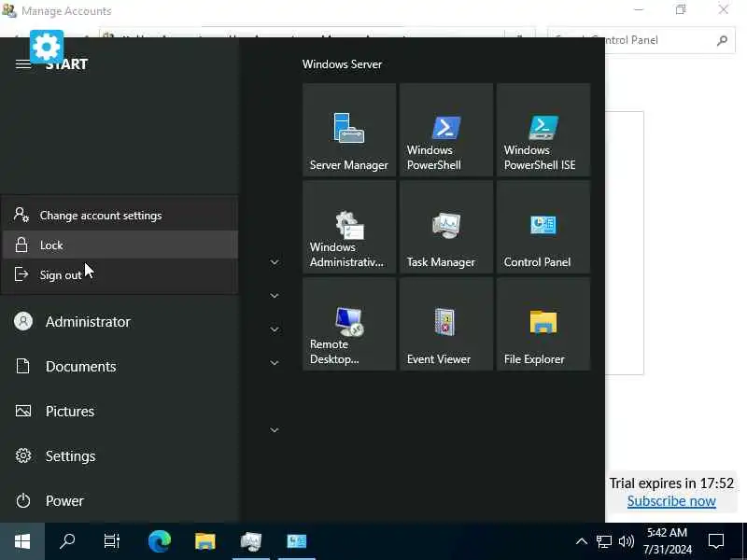Expand the second app-list chevron
747x560 pixels.
pyautogui.click(x=275, y=296)
